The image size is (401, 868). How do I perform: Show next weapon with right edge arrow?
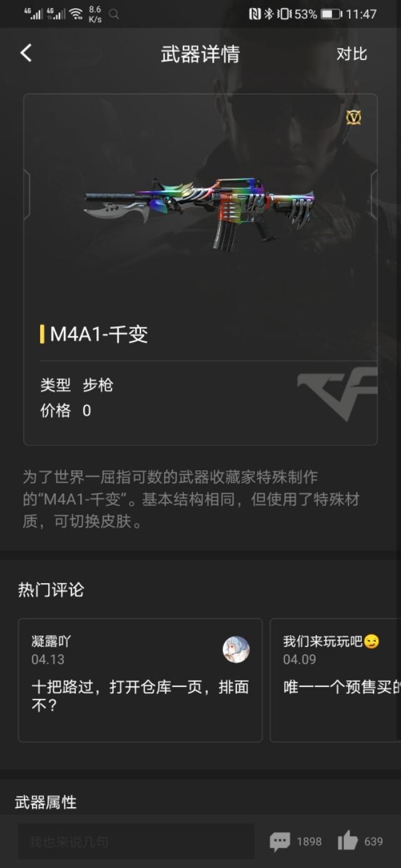374,195
